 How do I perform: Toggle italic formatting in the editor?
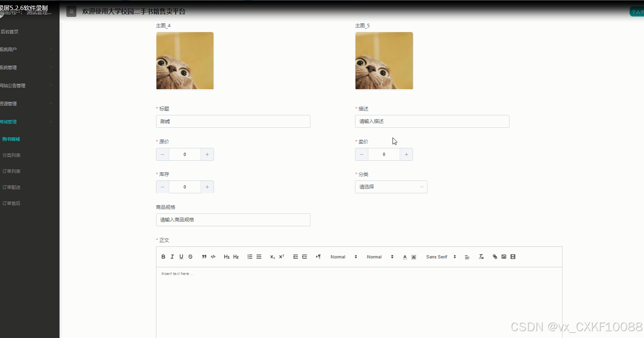tap(172, 257)
